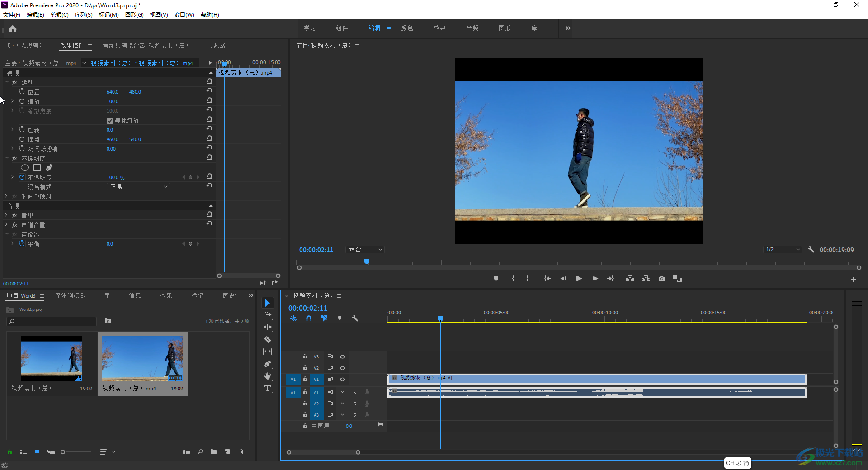868x470 pixels.
Task: Toggle V3 track output eye
Action: pos(342,356)
